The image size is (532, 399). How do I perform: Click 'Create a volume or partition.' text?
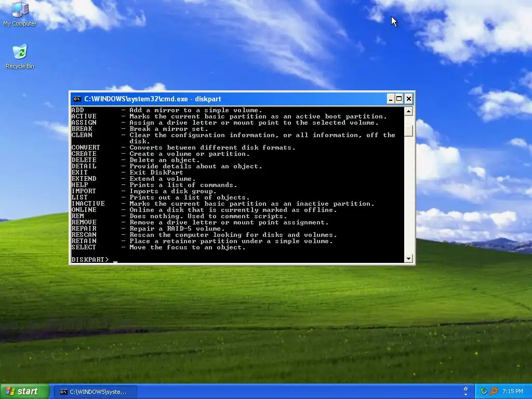pos(190,154)
